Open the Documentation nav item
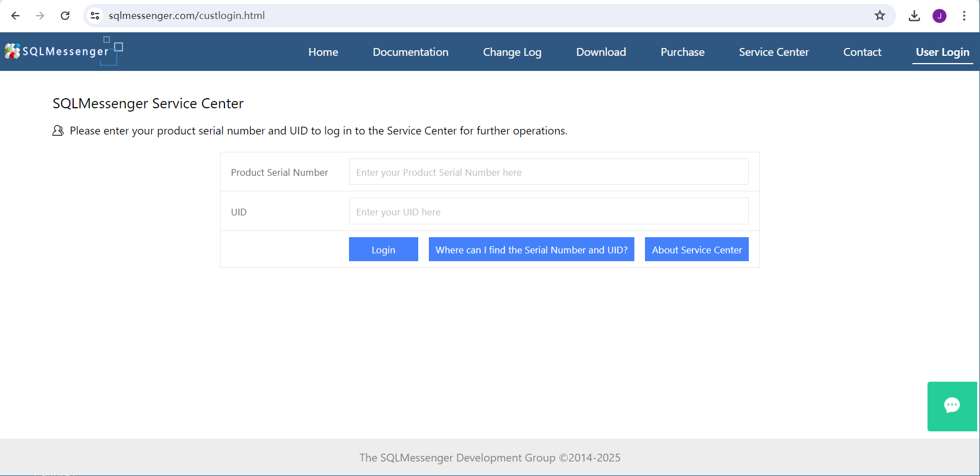The image size is (980, 476). tap(410, 52)
